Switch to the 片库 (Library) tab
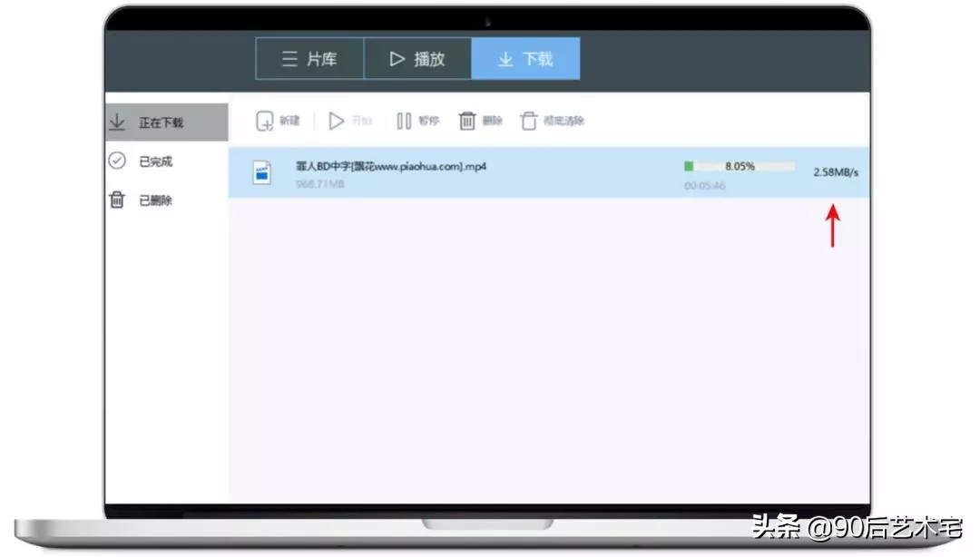Screen dimensions: 980x557 tap(310, 58)
